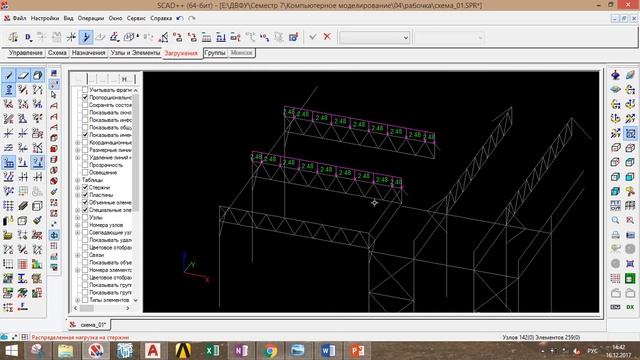The width and height of the screenshot is (640, 360).
Task: Expand the 'Номера элементо' tree node
Action: 78,270
